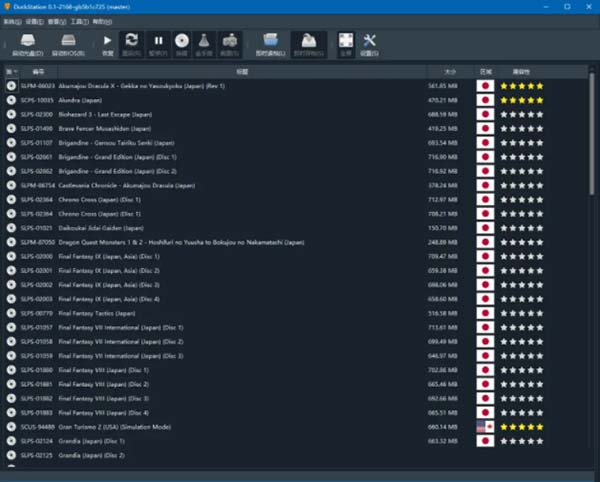Click the Change Disc icon

point(182,42)
